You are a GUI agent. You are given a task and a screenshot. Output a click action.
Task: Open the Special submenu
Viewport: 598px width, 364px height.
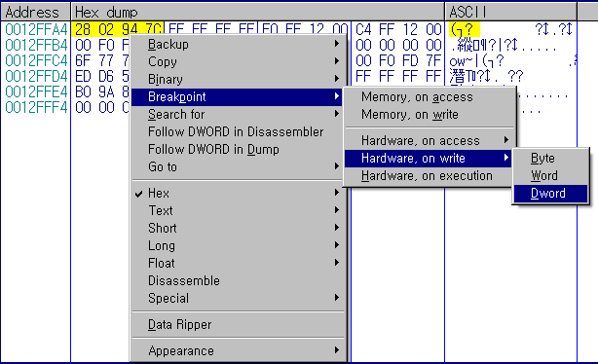pos(239,299)
